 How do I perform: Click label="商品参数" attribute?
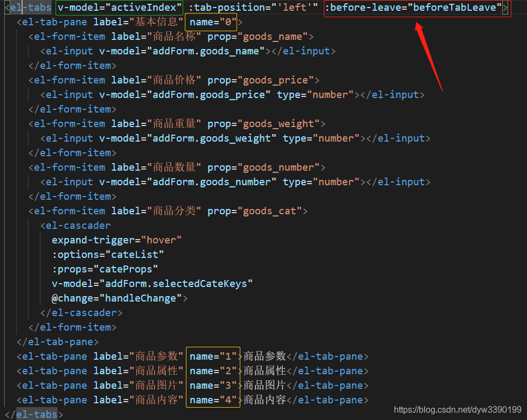coord(138,356)
